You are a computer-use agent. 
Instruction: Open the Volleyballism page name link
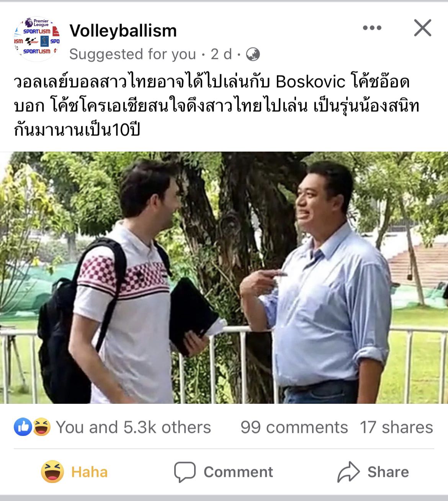point(123,31)
